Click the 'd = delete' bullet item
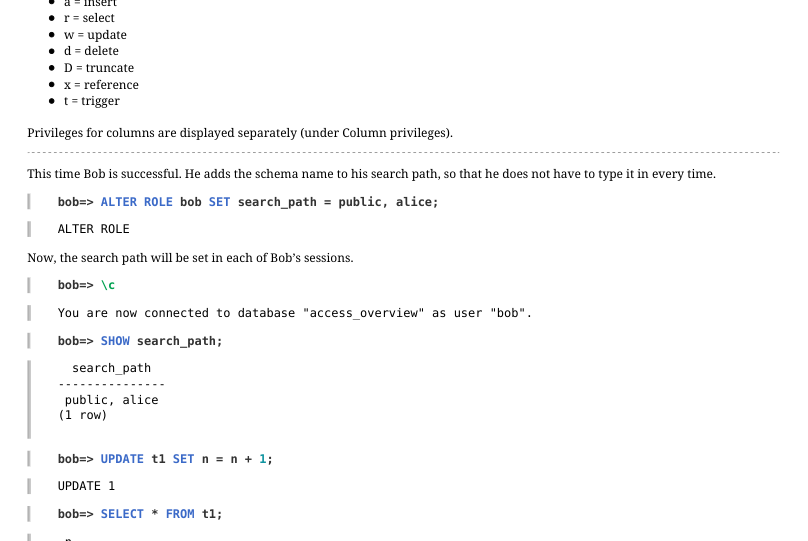Screen dimensions: 808x541 (91, 51)
